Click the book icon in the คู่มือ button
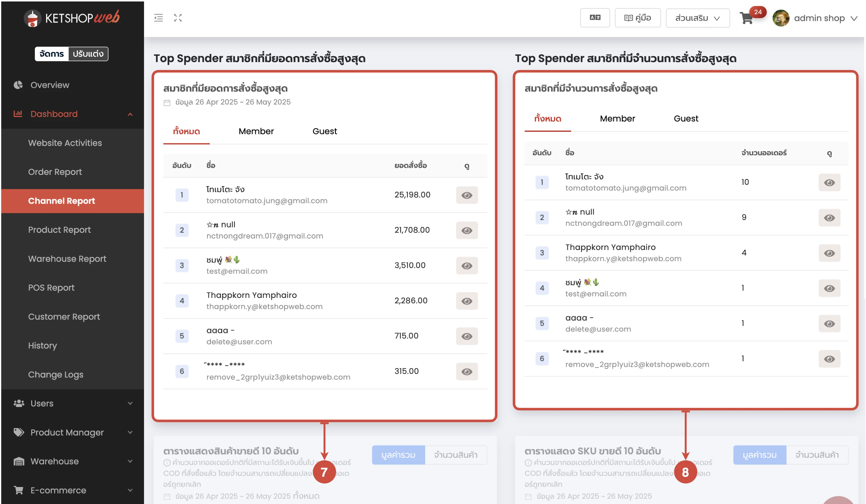The width and height of the screenshot is (866, 504). coord(629,18)
